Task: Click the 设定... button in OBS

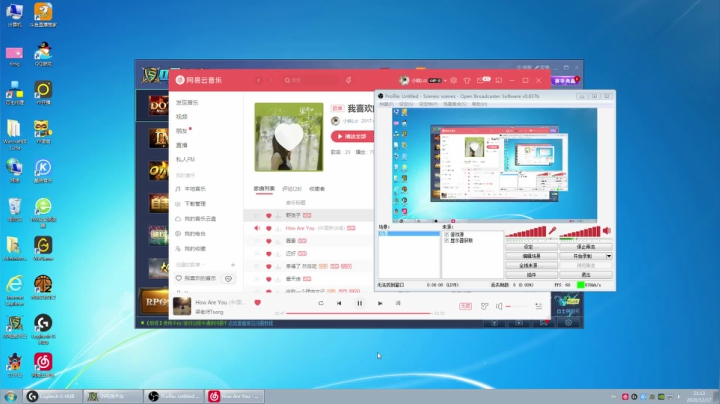Action: (531, 247)
